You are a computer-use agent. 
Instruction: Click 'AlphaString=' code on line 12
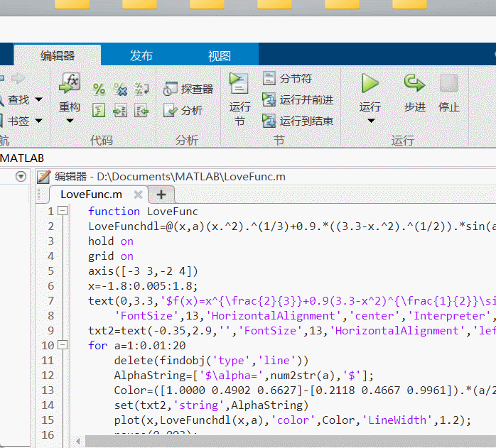[153, 376]
